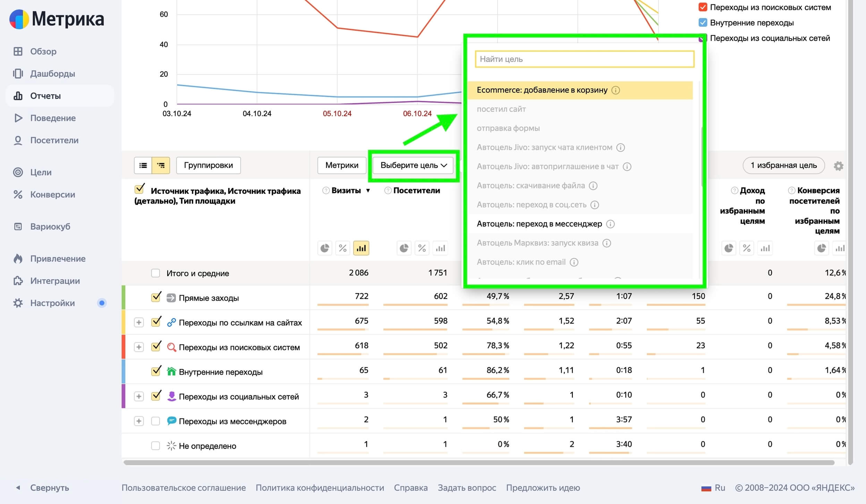Image resolution: width=866 pixels, height=504 pixels.
Task: Toggle the header select-all checkbox
Action: click(x=139, y=189)
